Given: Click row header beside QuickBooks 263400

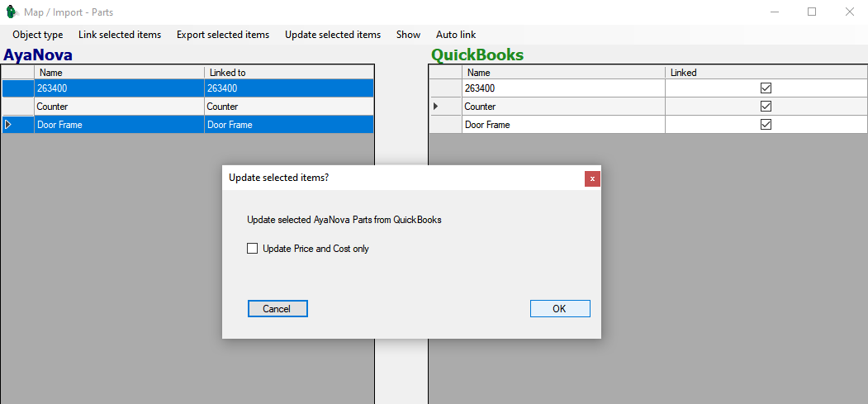Looking at the screenshot, I should [x=446, y=88].
